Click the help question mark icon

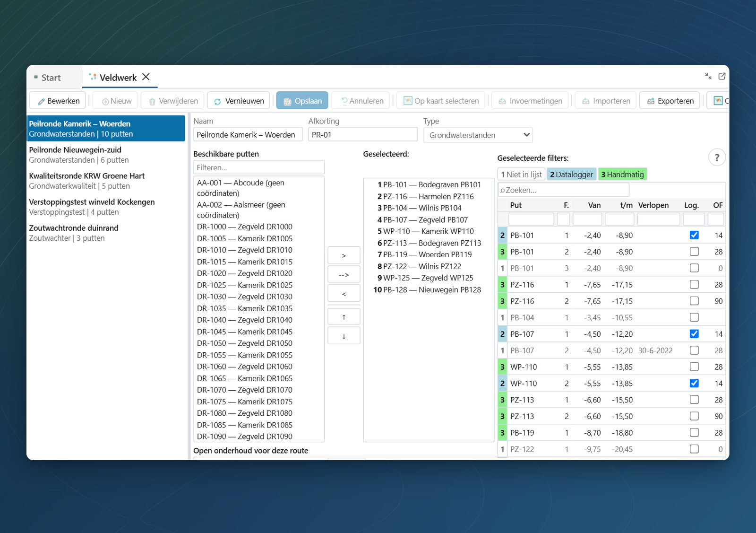(x=717, y=157)
